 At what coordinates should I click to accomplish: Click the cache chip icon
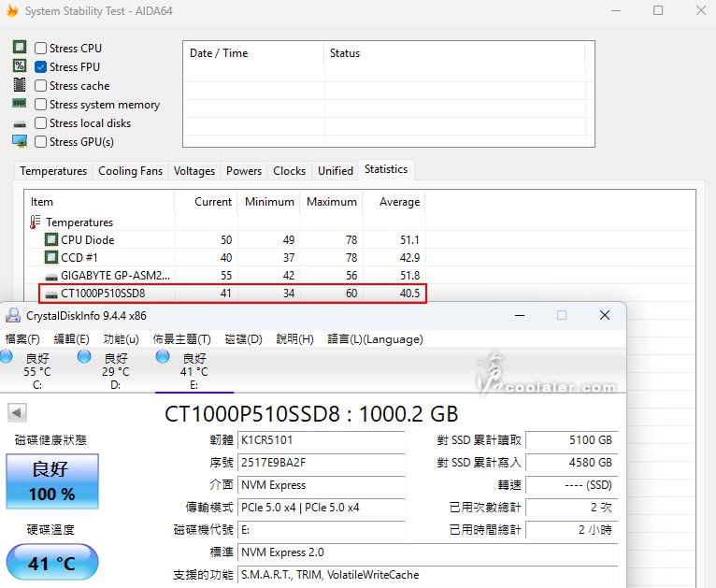point(20,84)
